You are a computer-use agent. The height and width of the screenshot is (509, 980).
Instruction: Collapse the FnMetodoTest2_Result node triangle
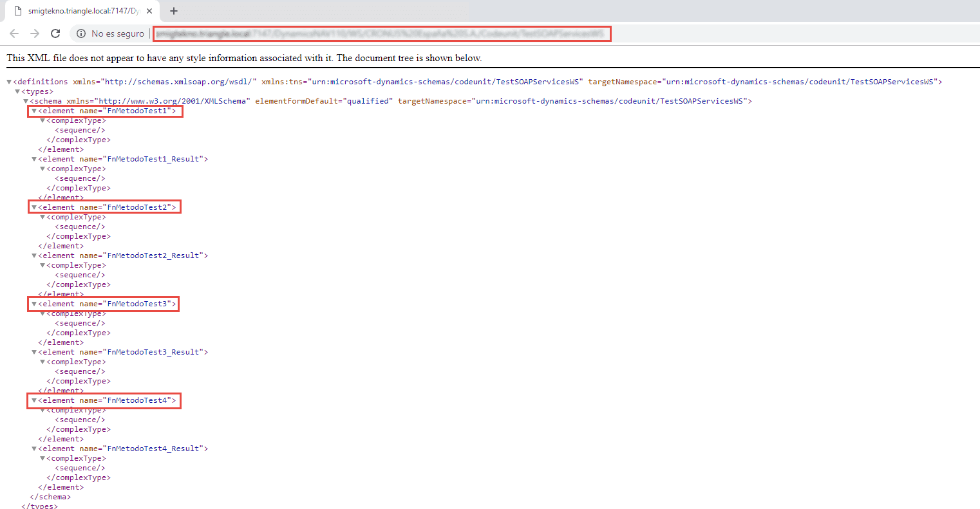(x=33, y=255)
